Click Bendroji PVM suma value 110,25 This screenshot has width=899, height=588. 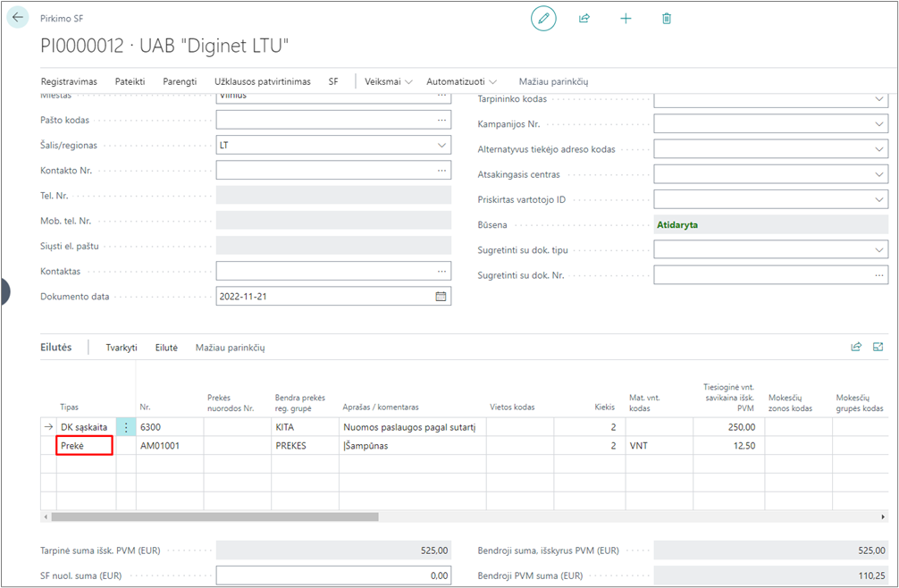coord(770,575)
